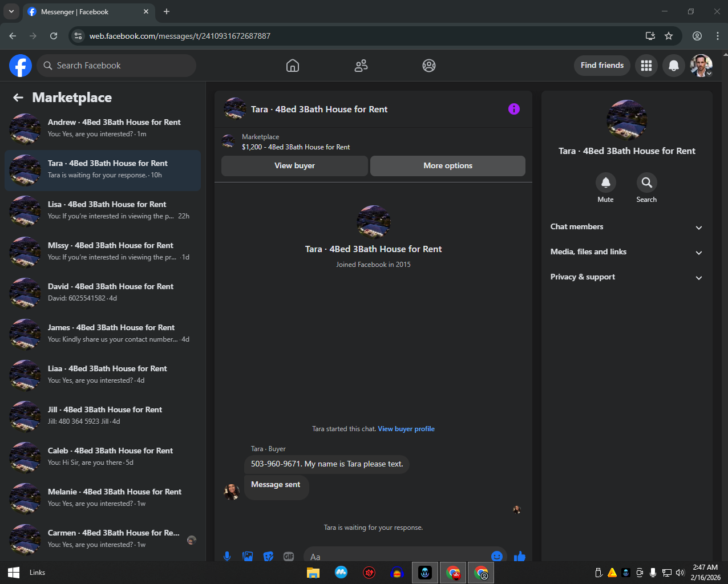Open the Facebook menu grid icon
The width and height of the screenshot is (728, 584).
point(646,66)
